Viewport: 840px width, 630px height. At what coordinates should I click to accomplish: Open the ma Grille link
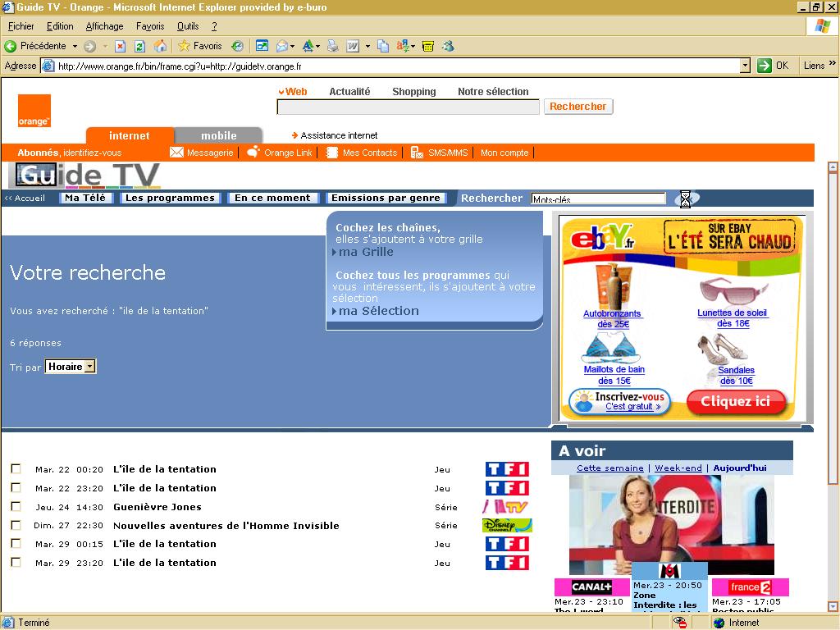(x=366, y=252)
